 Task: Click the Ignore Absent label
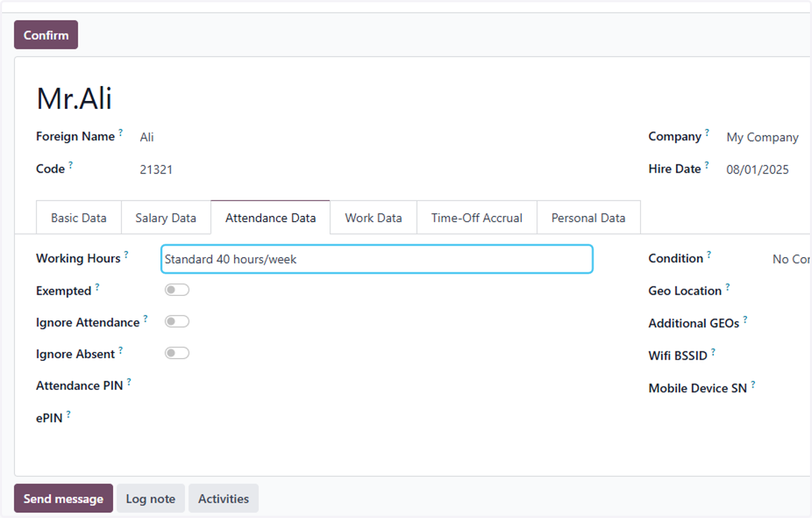[x=75, y=354]
